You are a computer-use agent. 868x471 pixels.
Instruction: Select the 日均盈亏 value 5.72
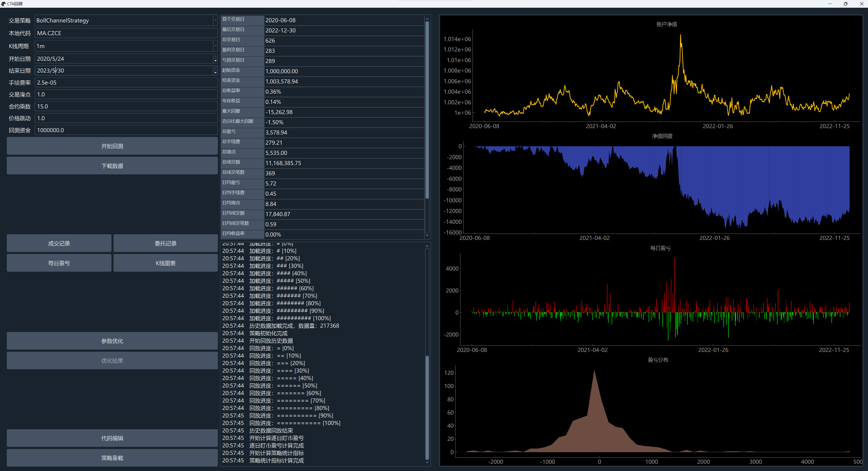coord(271,183)
